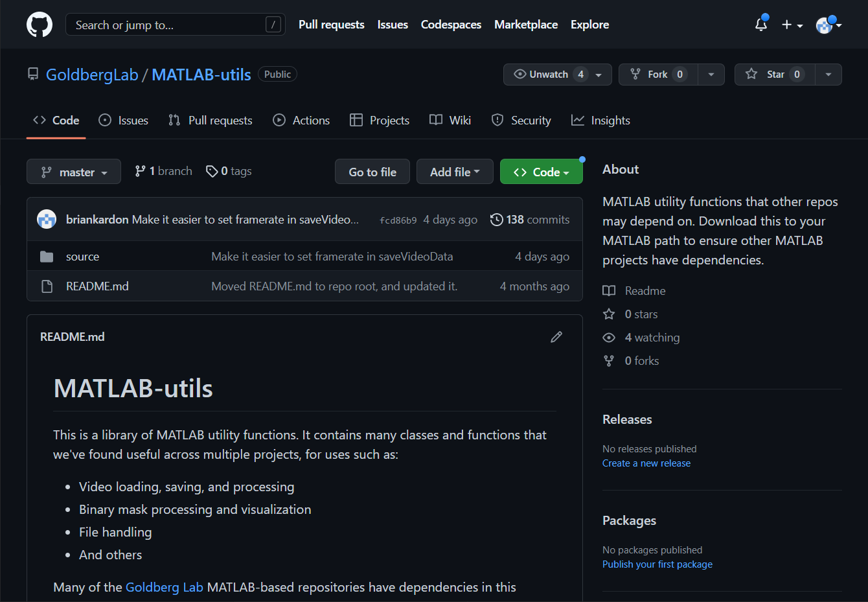Open the README.md file
The height and width of the screenshot is (602, 868).
97,286
